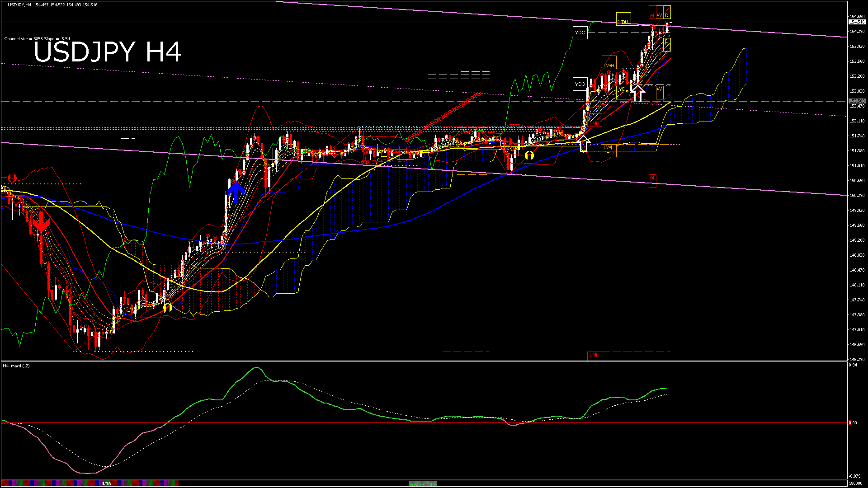Click red M marker on lower channel line

point(652,180)
